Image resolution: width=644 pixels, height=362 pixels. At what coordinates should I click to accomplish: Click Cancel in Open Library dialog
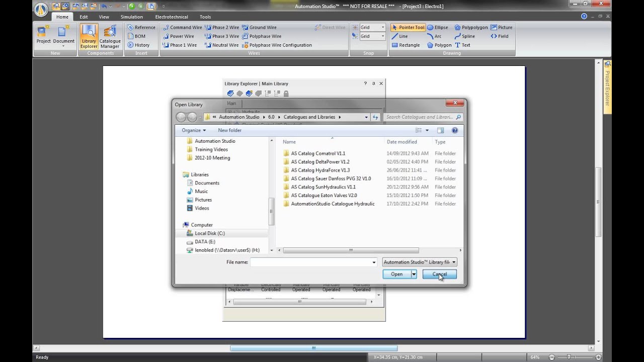click(440, 274)
